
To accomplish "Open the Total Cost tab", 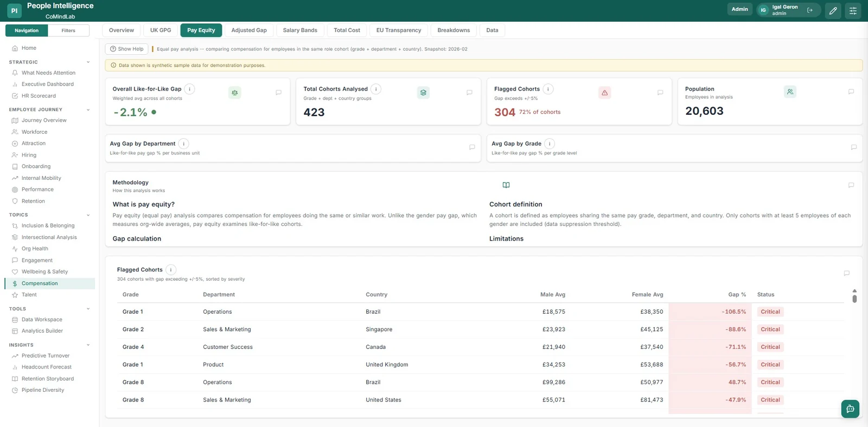I will tap(347, 30).
